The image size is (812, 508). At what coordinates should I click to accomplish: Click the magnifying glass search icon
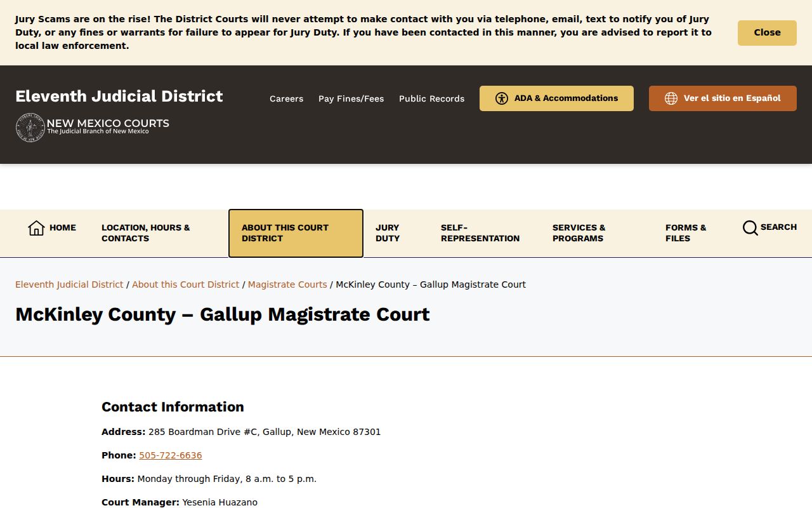750,227
